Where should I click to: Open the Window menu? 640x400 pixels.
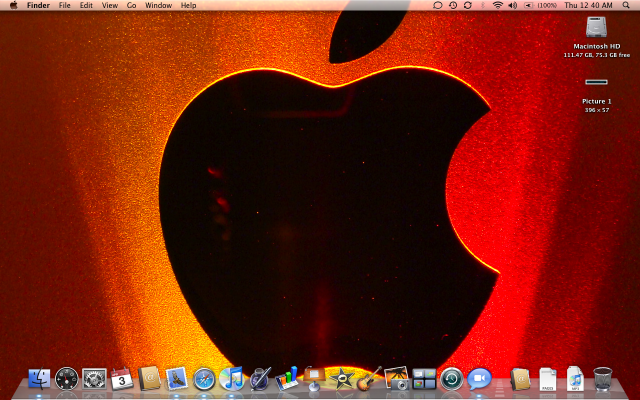click(158, 5)
